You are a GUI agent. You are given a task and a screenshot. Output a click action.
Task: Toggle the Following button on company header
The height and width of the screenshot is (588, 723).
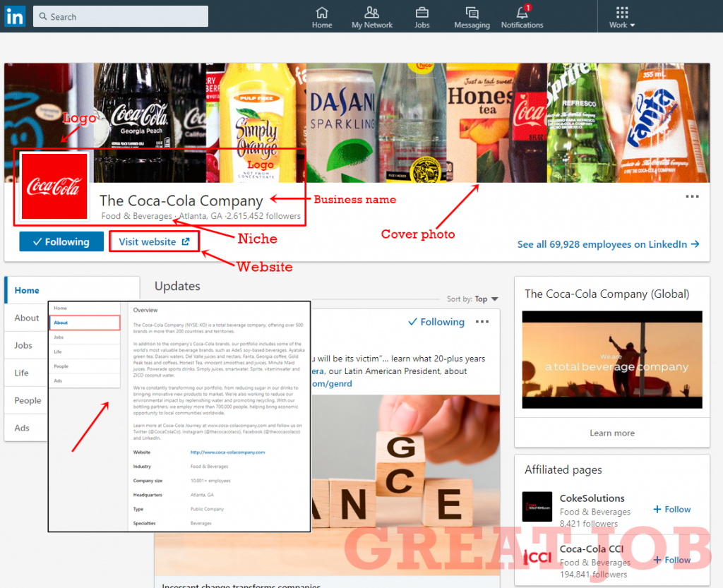tap(61, 241)
